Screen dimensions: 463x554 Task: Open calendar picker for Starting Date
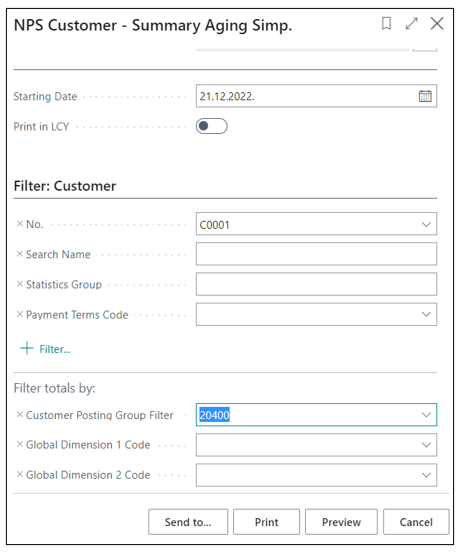[x=425, y=96]
